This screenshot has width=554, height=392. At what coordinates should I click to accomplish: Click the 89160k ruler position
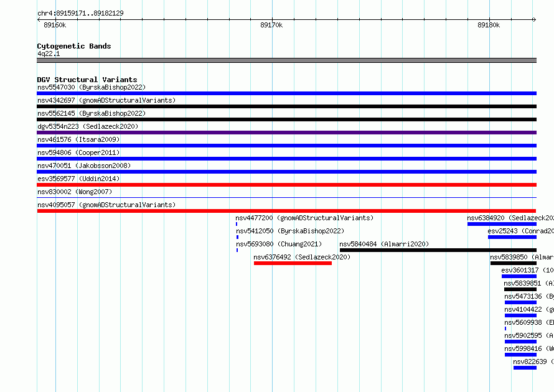point(55,25)
